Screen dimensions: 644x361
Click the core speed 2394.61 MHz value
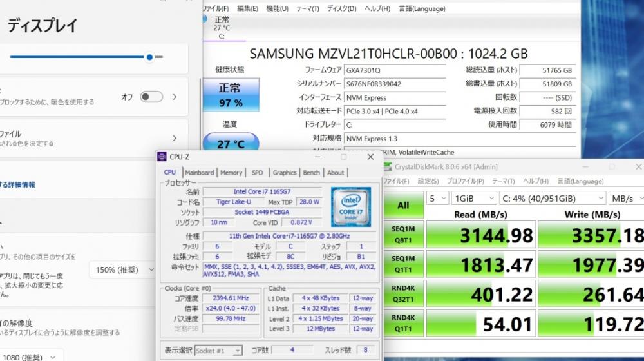231,298
